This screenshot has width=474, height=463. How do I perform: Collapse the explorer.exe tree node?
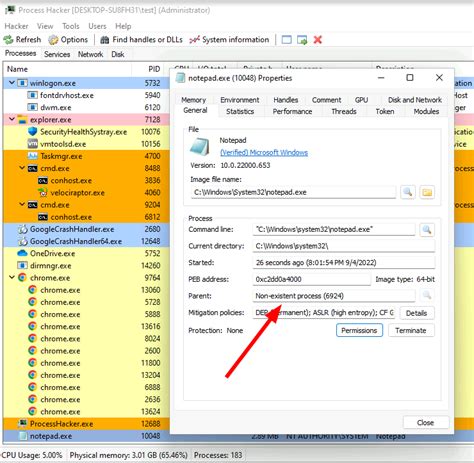point(12,119)
